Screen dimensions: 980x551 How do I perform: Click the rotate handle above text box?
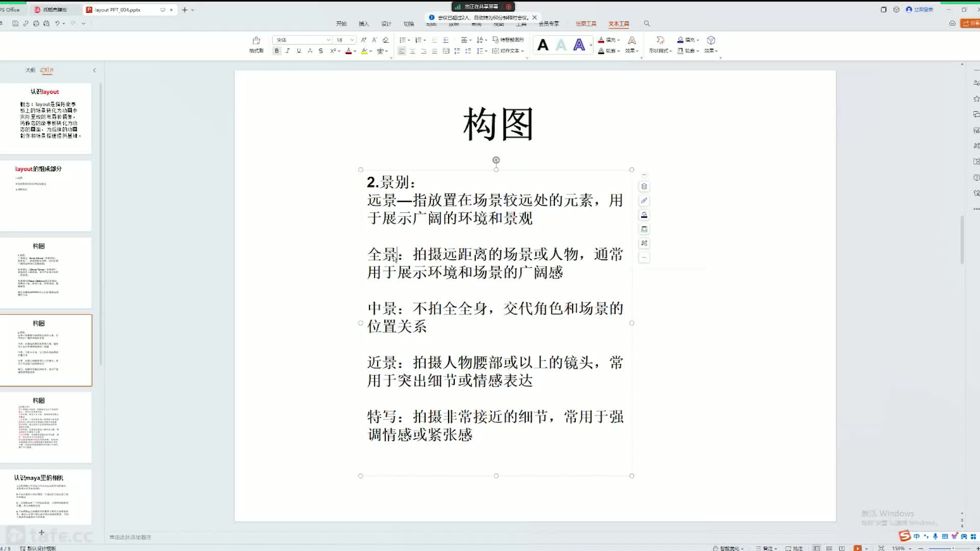[496, 160]
